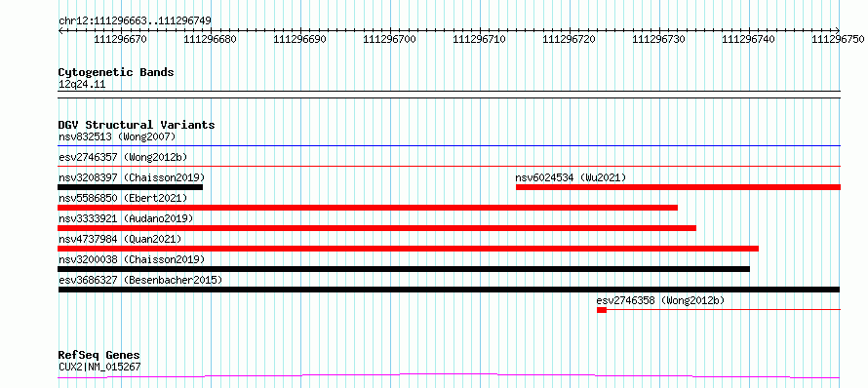Click ruler position 111296710

tap(479, 39)
